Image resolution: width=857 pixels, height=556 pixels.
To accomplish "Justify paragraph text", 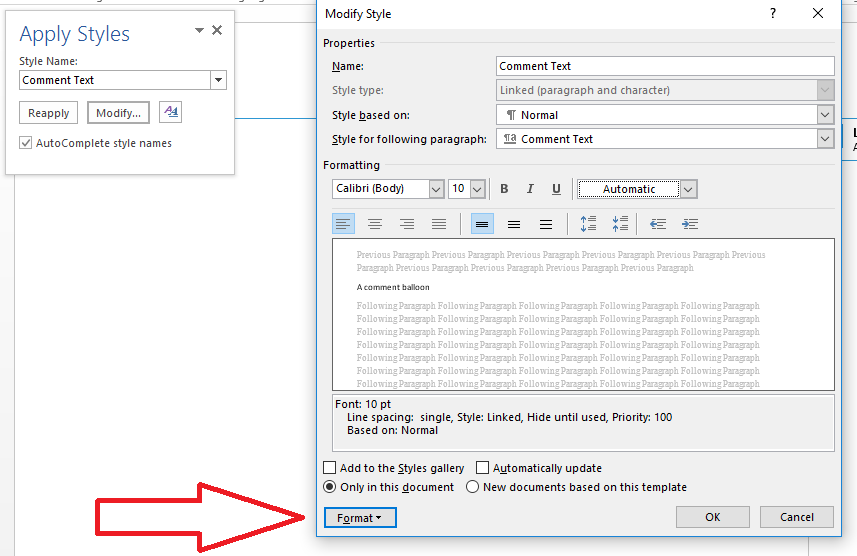I will pos(439,224).
